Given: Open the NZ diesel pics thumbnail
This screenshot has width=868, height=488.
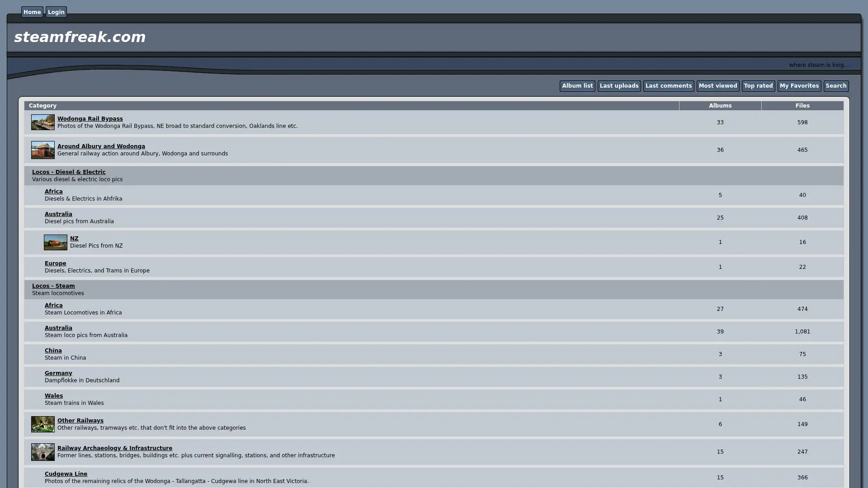Looking at the screenshot, I should [x=55, y=242].
